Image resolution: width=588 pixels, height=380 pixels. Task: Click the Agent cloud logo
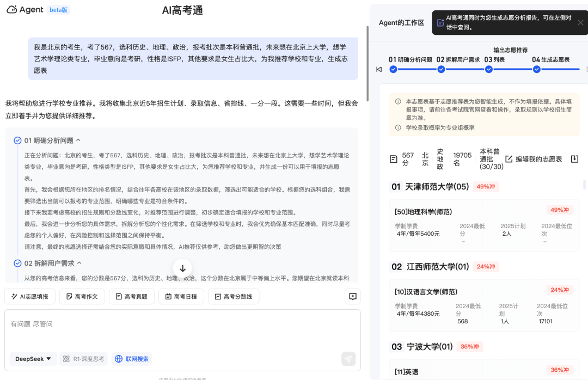click(x=13, y=10)
